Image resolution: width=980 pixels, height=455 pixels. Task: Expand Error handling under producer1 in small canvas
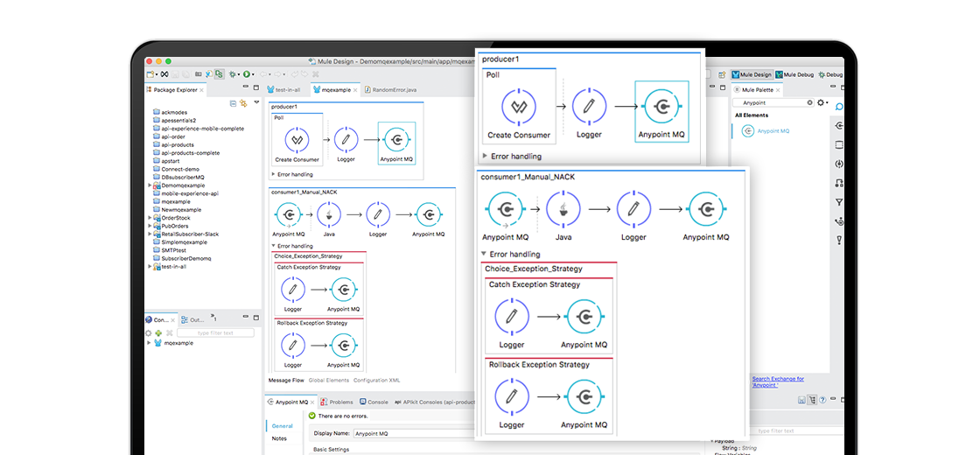tap(273, 174)
